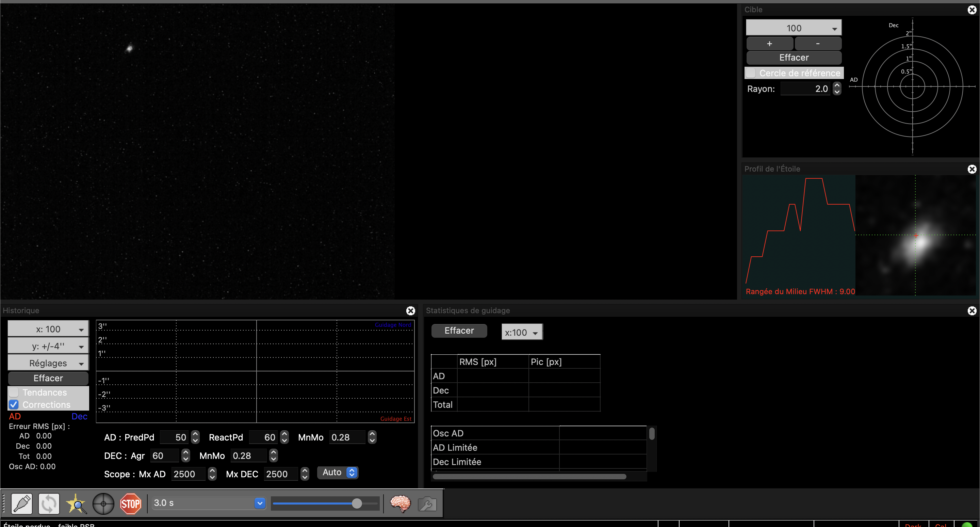The height and width of the screenshot is (527, 980).
Task: Click the + zoom button in Cible panel
Action: tap(769, 43)
